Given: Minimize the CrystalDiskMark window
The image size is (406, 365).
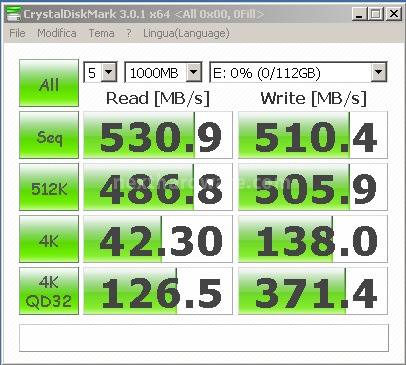Looking at the screenshot, I should pos(359,14).
